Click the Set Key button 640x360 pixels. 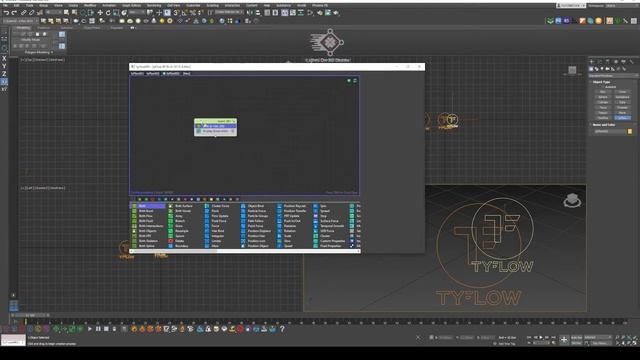click(x=576, y=343)
